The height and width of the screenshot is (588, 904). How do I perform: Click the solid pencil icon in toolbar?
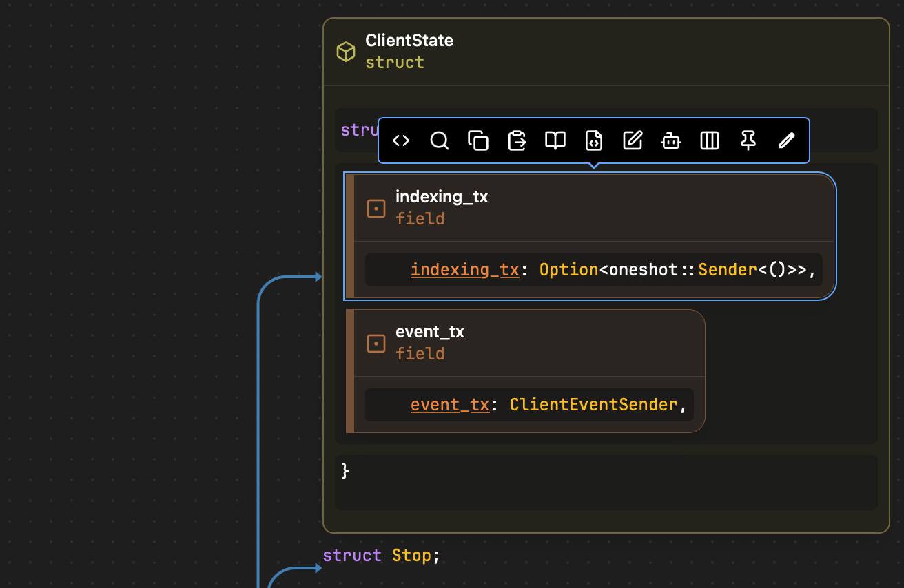pos(787,140)
